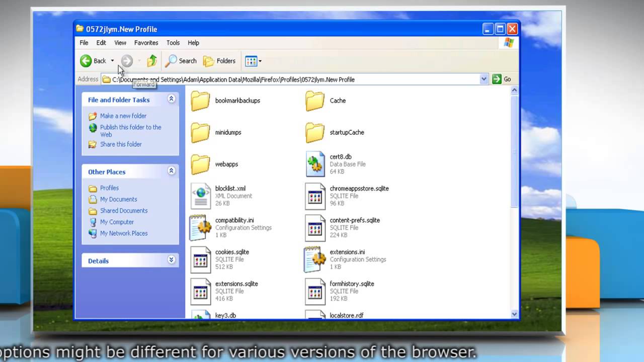Image resolution: width=644 pixels, height=362 pixels.
Task: Select compatibility.ini file icon
Action: coord(200,228)
